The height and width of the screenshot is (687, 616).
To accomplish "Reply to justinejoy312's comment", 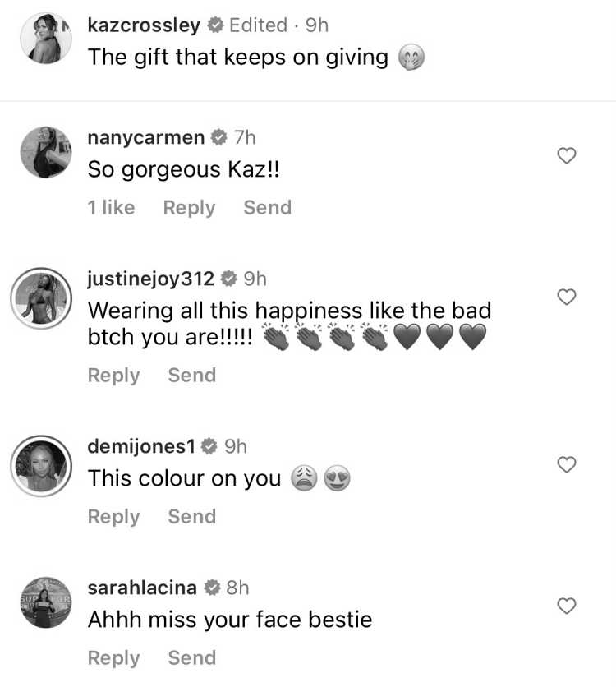I will (x=114, y=376).
